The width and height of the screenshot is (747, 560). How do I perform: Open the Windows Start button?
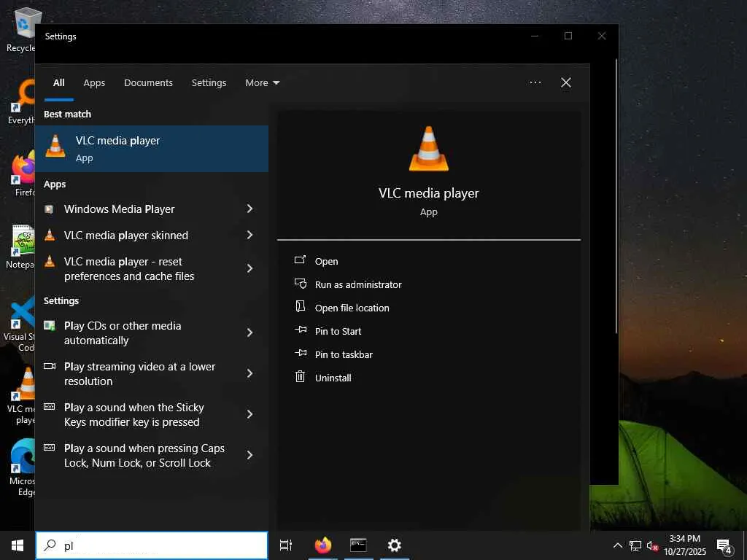click(x=18, y=545)
